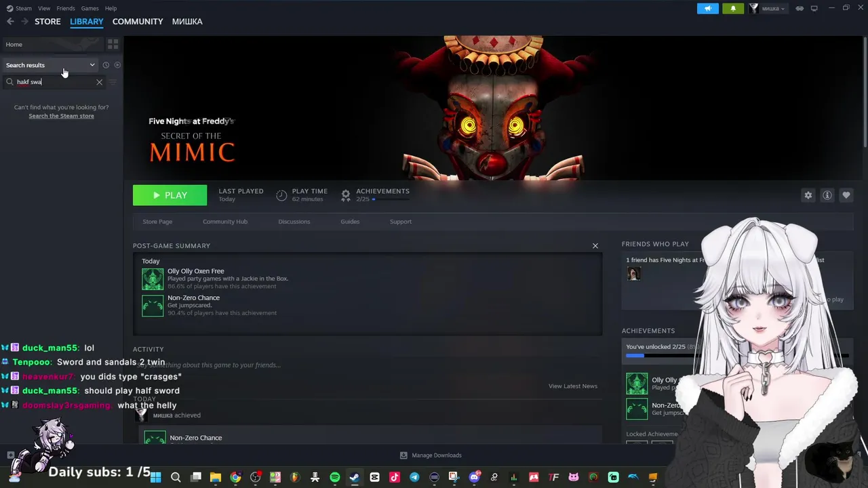
Task: Switch library to grid collections view
Action: click(113, 44)
